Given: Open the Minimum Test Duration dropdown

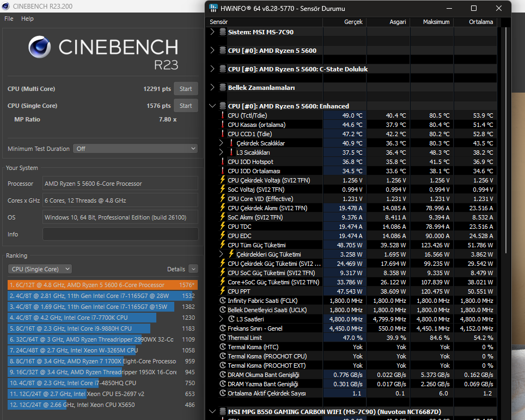Looking at the screenshot, I should 135,148.
